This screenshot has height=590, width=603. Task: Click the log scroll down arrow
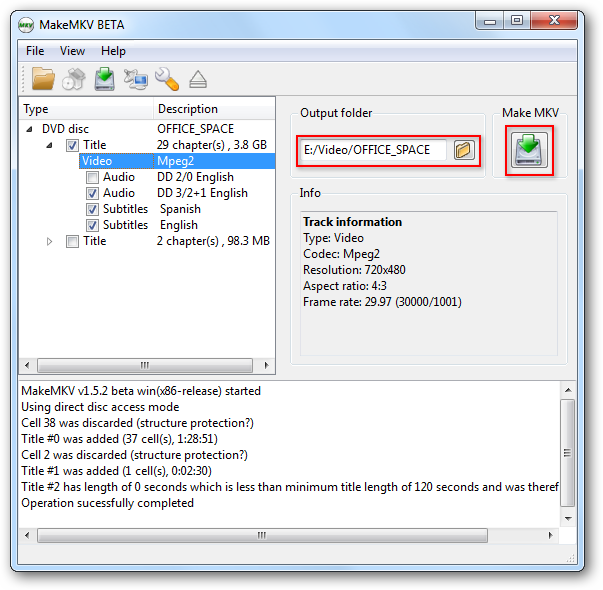click(x=568, y=519)
